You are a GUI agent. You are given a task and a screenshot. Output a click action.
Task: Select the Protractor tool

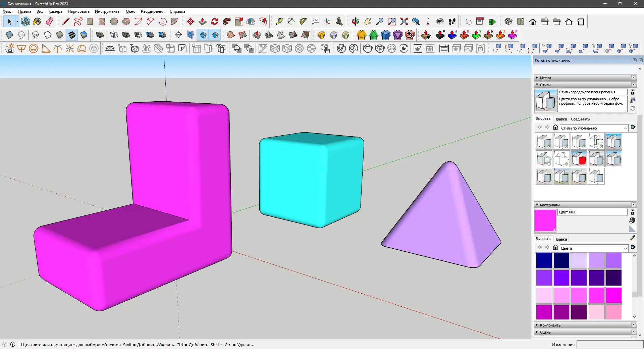click(303, 22)
